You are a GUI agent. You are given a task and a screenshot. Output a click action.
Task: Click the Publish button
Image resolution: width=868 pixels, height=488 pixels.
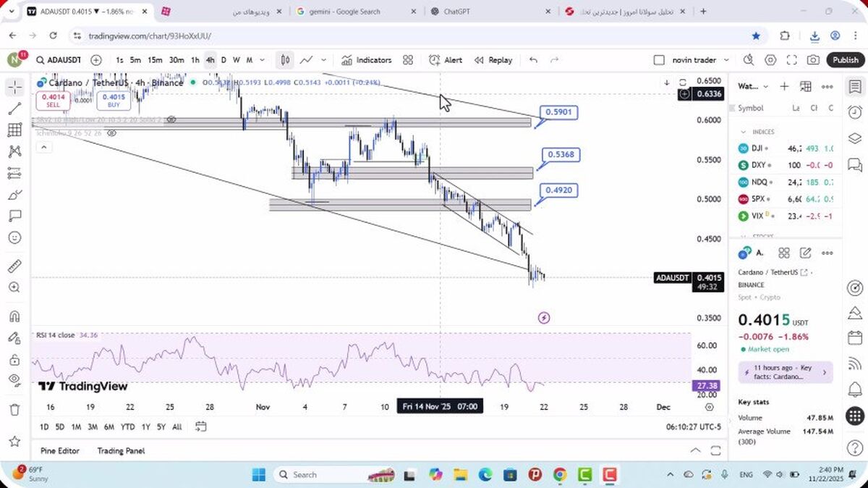point(845,60)
